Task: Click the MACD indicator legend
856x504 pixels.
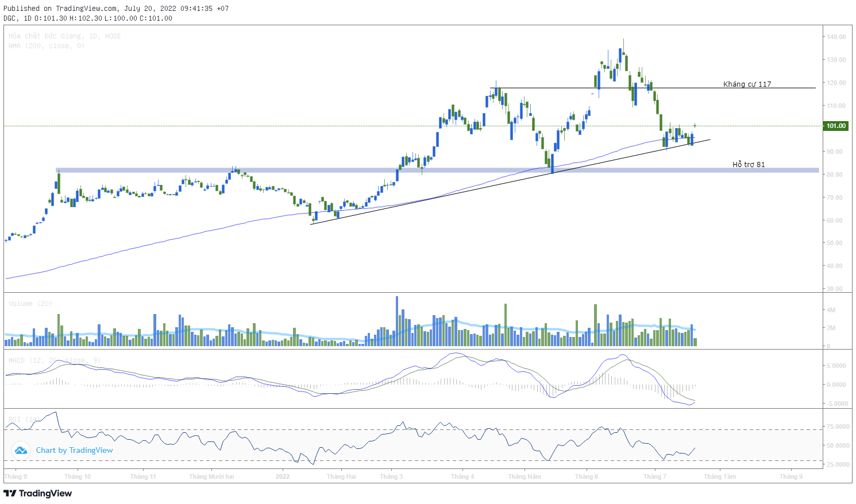Action: [x=55, y=360]
